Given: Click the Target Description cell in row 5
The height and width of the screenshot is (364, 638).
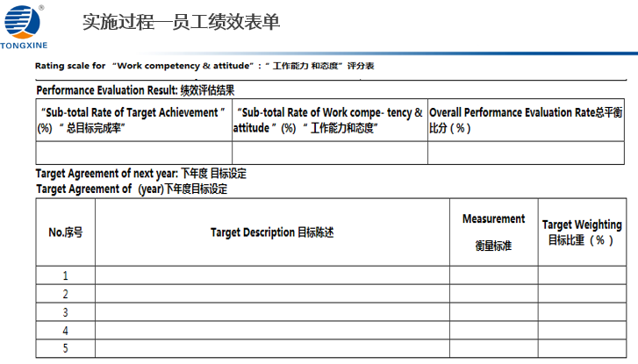Looking at the screenshot, I should point(272,349).
